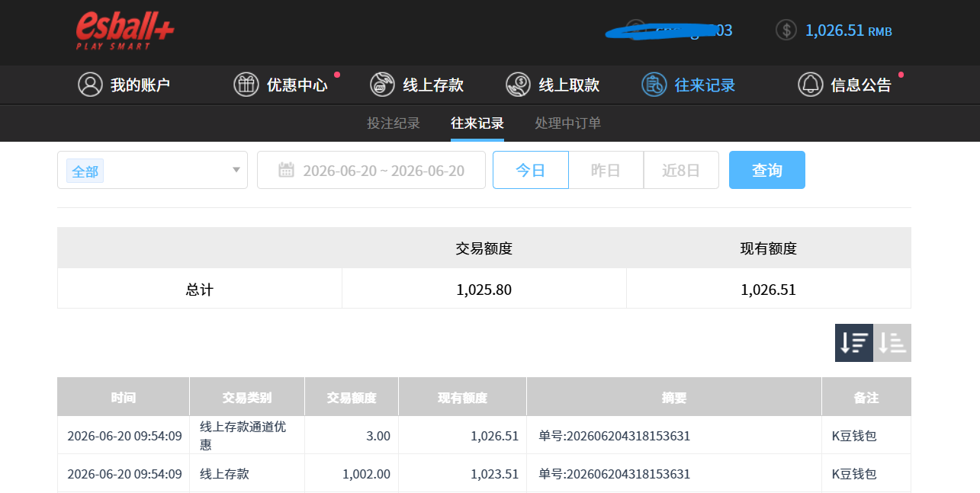
Task: Open 我的账户 menu item
Action: coord(124,85)
